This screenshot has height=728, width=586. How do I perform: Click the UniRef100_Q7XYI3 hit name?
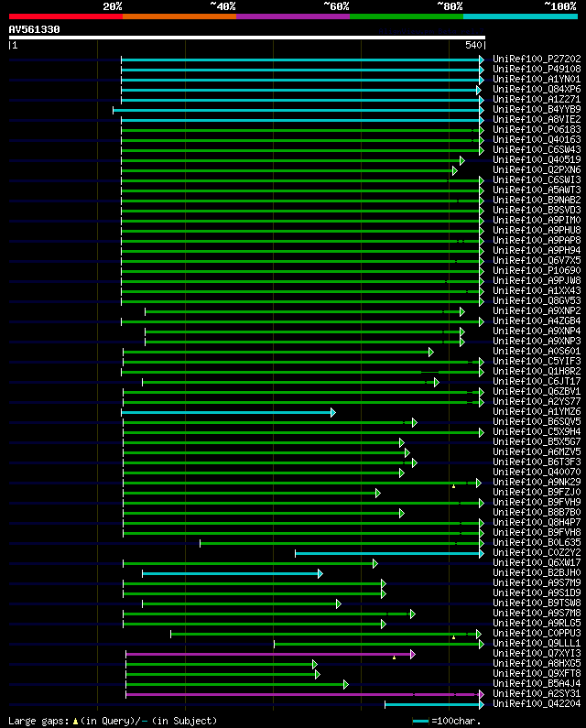[x=537, y=654]
